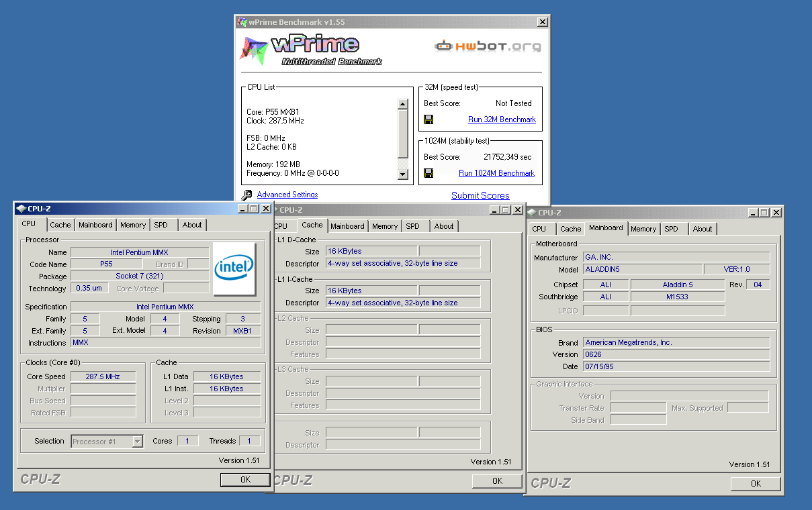This screenshot has height=510, width=812.
Task: Click OK in the left CPU-Z window
Action: pyautogui.click(x=245, y=479)
